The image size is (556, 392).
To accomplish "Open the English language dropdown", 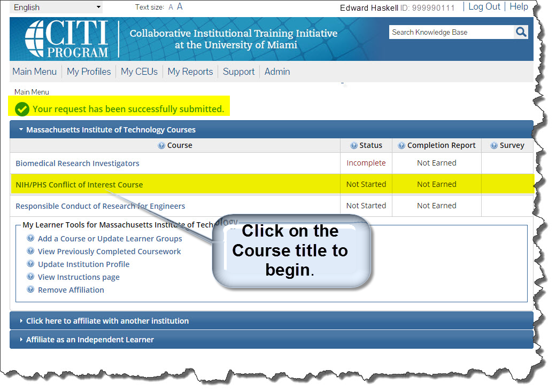I will point(56,7).
